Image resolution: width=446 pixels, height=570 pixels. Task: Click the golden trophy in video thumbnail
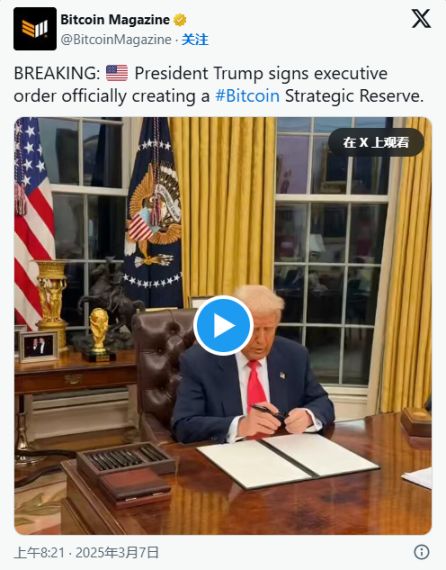pyautogui.click(x=99, y=334)
